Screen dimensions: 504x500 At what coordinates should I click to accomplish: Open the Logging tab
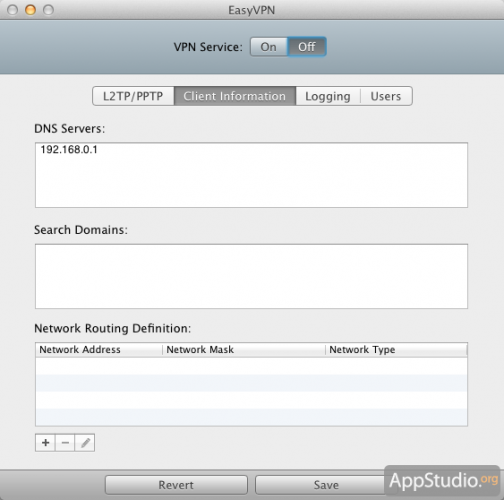tap(328, 96)
